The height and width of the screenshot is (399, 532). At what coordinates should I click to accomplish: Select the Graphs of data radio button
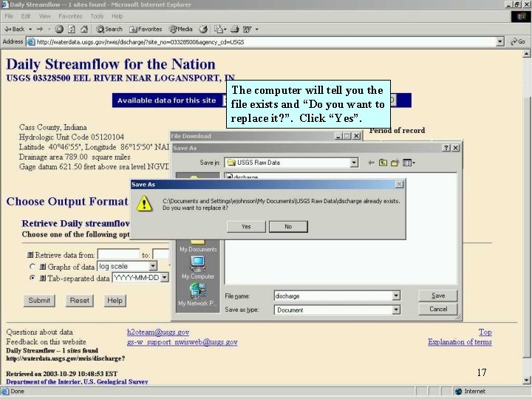coord(33,266)
